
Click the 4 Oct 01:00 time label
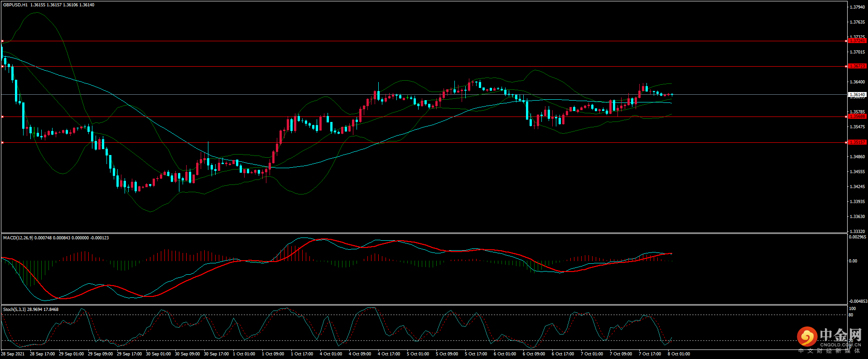(x=331, y=354)
